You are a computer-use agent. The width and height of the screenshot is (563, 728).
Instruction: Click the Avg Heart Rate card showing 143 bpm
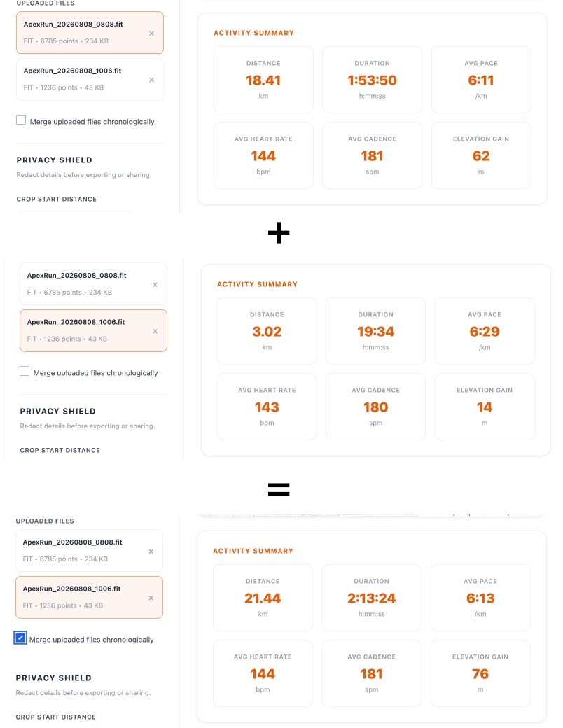(267, 407)
